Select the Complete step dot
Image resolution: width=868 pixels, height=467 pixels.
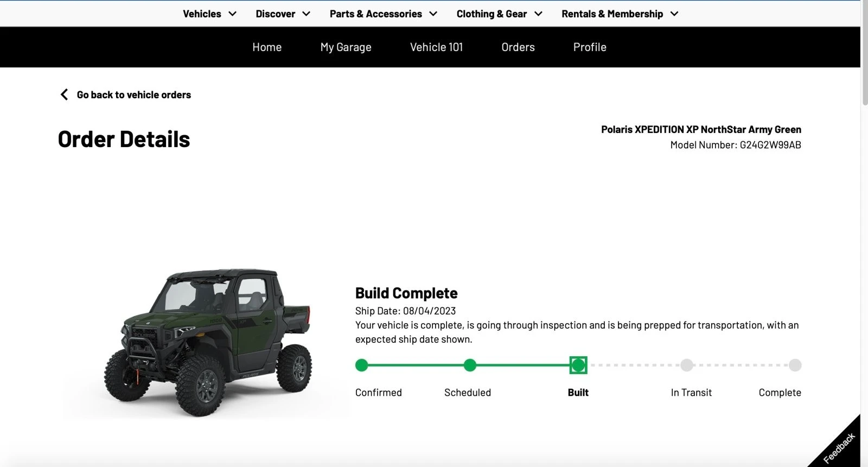(795, 365)
